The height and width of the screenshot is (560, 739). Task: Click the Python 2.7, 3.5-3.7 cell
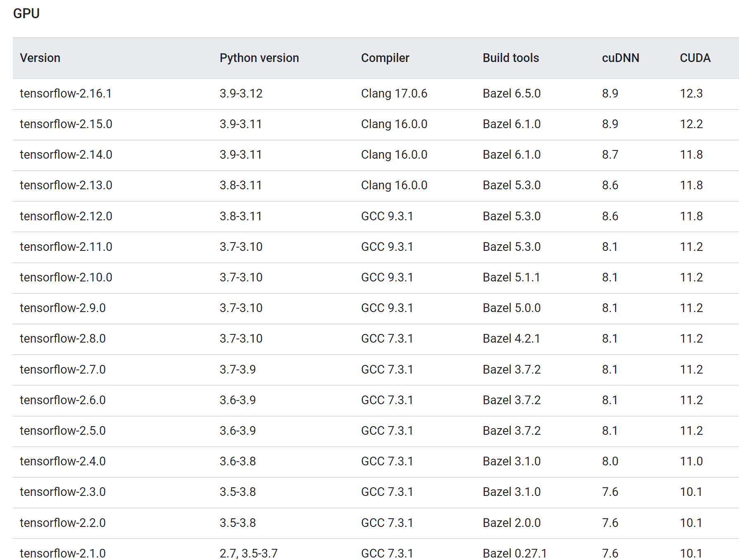pyautogui.click(x=248, y=553)
